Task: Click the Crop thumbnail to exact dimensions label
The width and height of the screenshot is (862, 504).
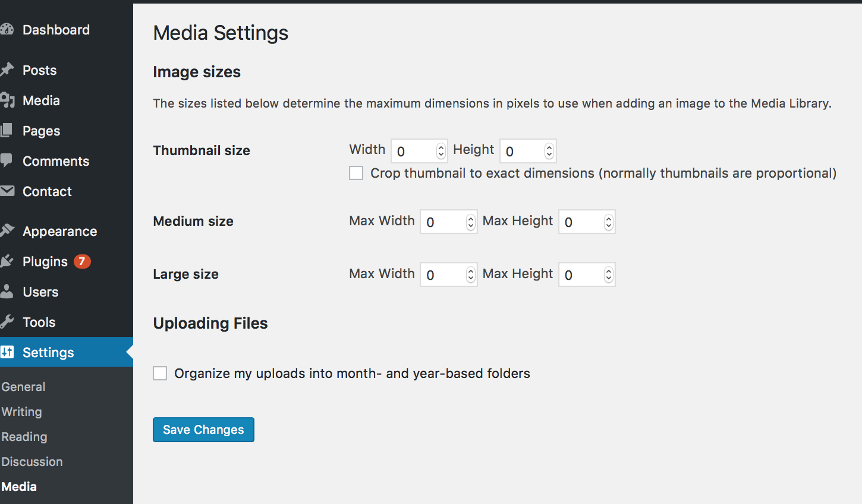Action: click(603, 173)
